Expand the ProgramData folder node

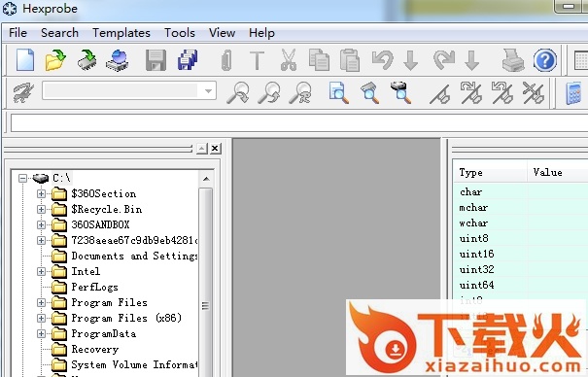point(41,333)
